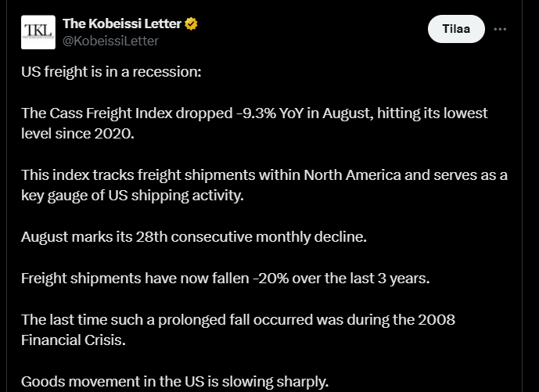
Task: Click the "key gauge of US shipping activity" line
Action: point(132,195)
